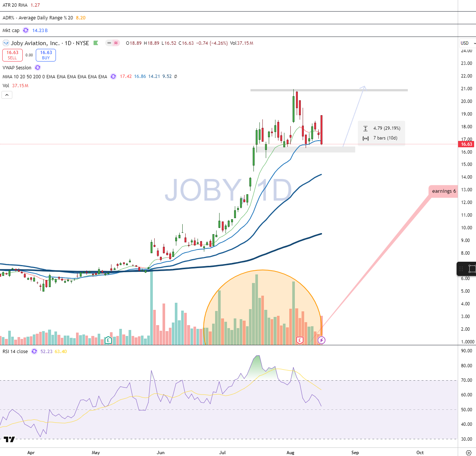476x456 pixels.
Task: Click the purple lightning event marker
Action: [322, 340]
